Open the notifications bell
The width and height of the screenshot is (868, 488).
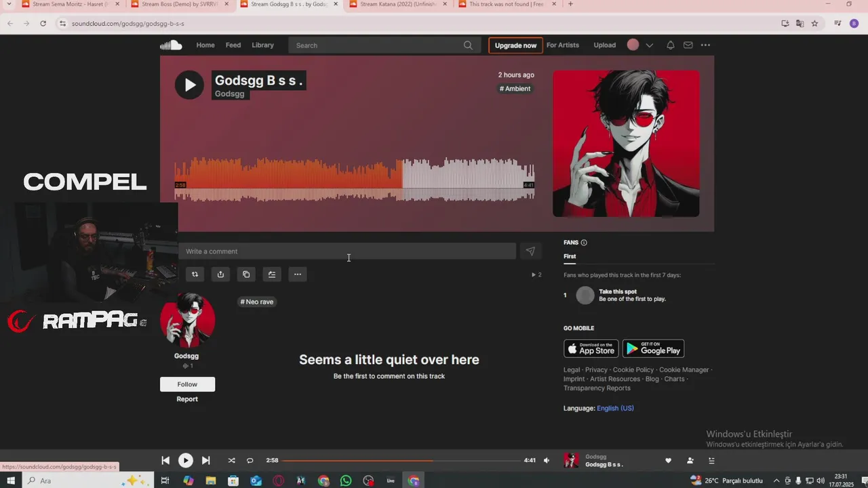[x=670, y=45]
